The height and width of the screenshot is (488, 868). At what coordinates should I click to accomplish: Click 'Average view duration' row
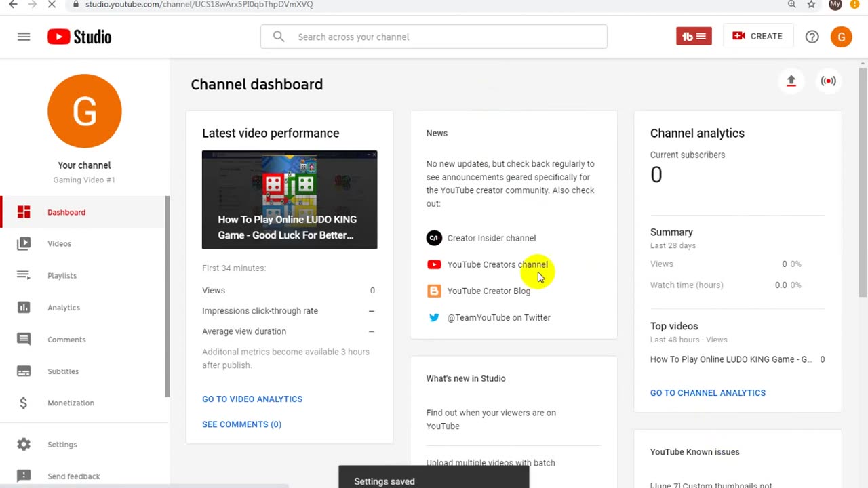288,331
